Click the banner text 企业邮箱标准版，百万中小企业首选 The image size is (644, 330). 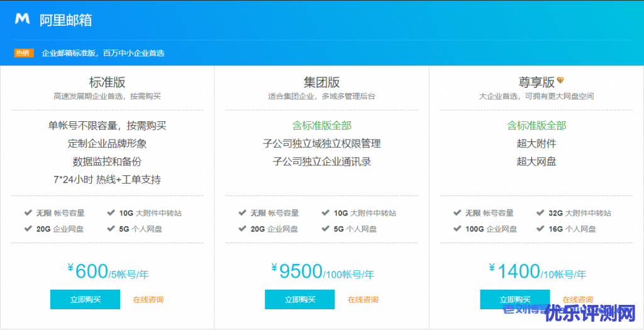pos(103,53)
